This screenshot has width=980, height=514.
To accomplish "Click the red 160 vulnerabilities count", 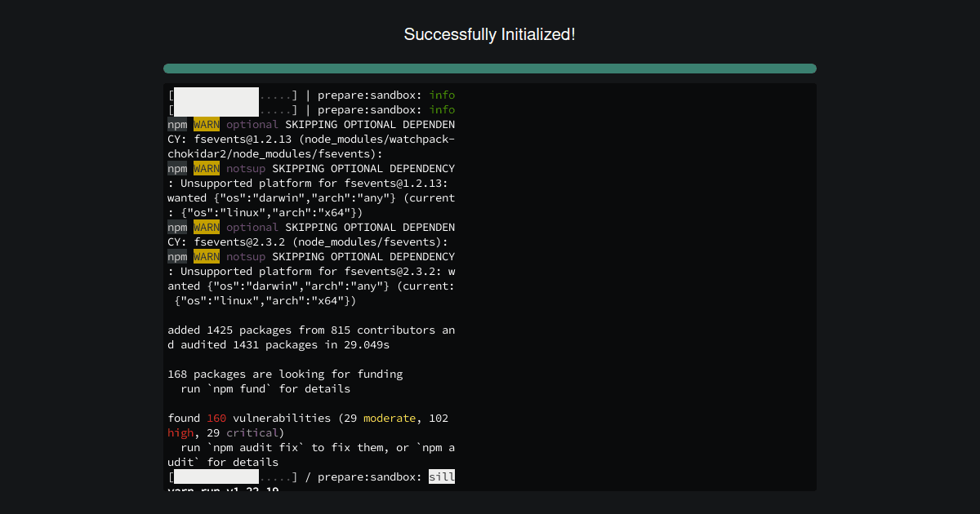I will [x=216, y=418].
